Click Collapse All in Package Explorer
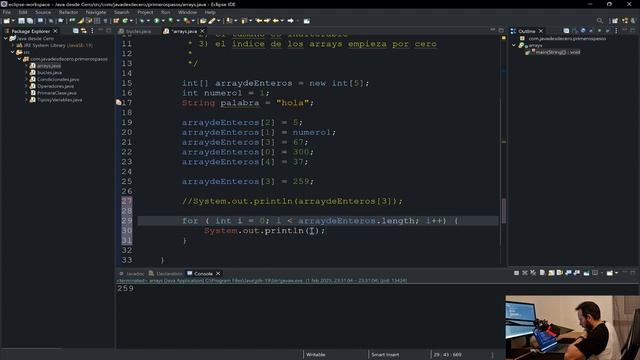 tap(76, 31)
